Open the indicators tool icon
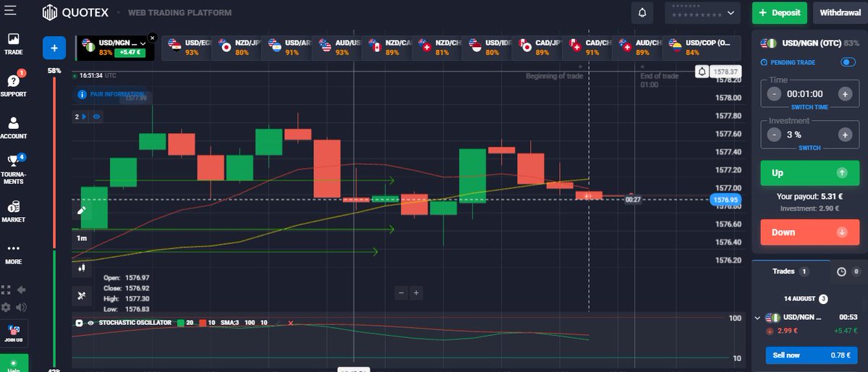This screenshot has width=868, height=372. coord(82,295)
